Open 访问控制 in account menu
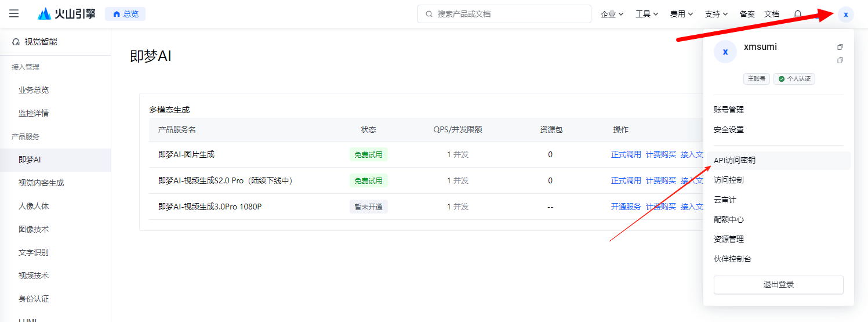 [729, 180]
